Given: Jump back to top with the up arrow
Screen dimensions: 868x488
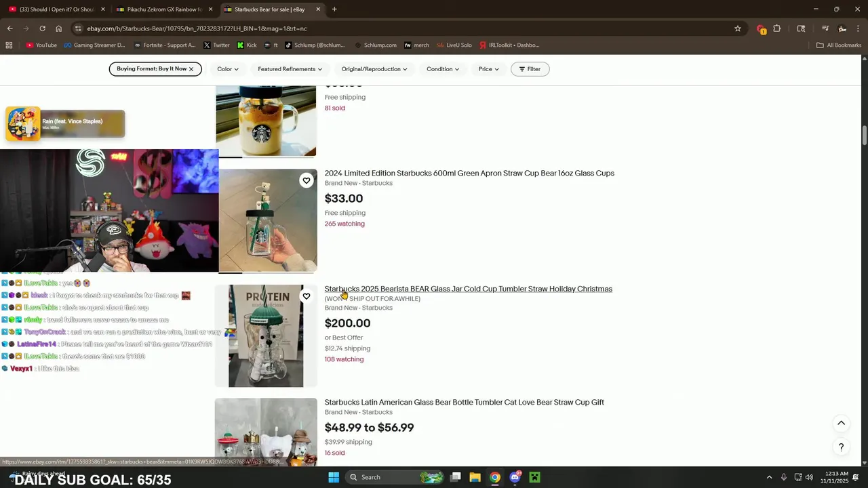Looking at the screenshot, I should click(841, 423).
